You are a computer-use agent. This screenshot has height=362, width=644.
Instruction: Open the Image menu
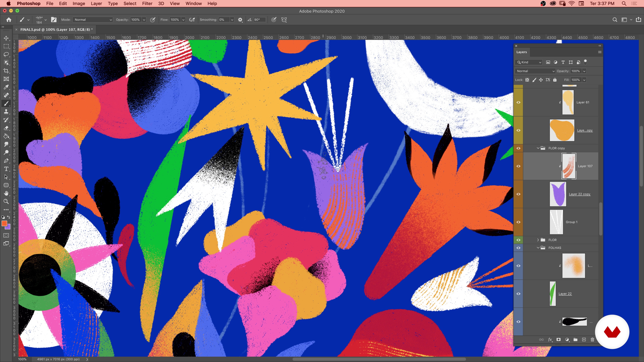tap(79, 4)
